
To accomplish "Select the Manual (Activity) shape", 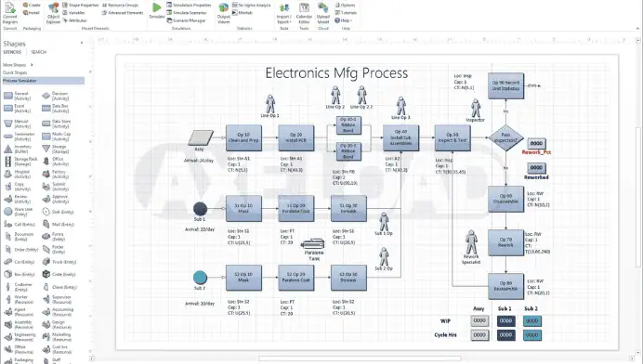I will 18,123.
